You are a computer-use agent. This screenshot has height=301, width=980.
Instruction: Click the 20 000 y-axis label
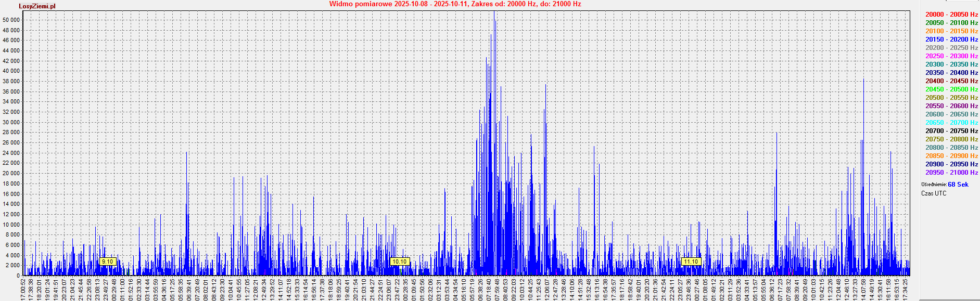[11, 174]
